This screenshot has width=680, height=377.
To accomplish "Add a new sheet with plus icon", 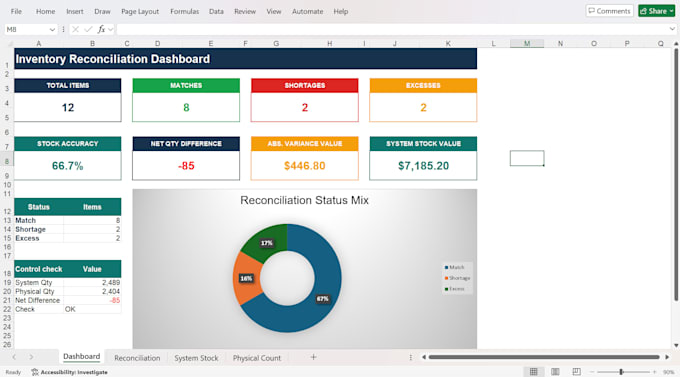I will pos(314,357).
